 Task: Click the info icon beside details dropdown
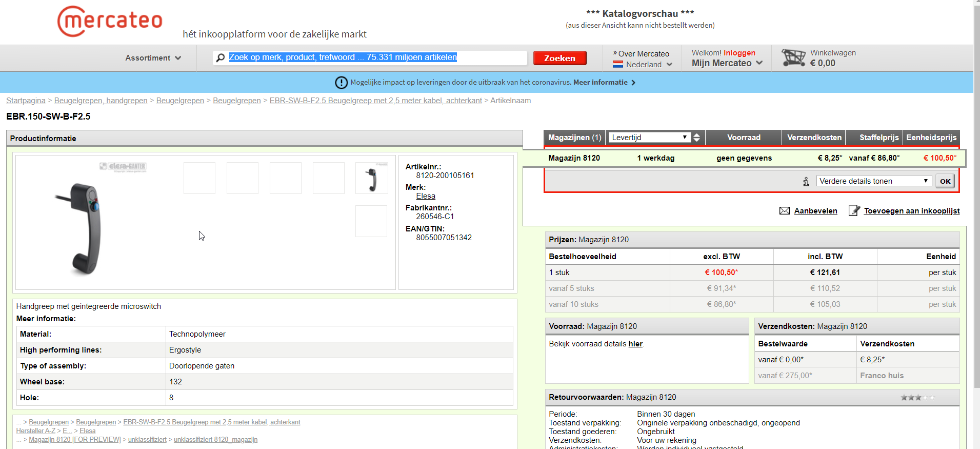[x=806, y=182]
